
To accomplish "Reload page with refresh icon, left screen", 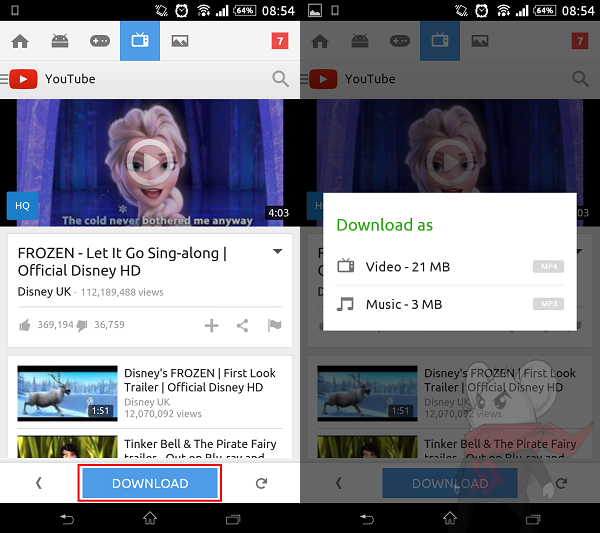I will click(261, 483).
